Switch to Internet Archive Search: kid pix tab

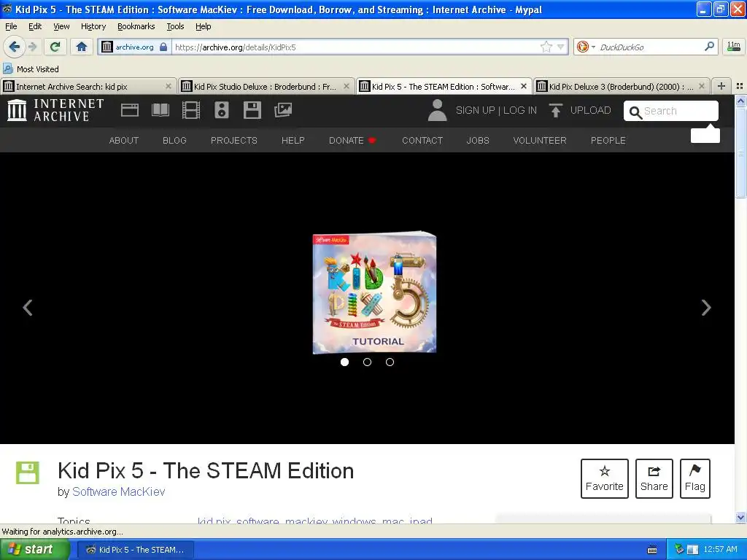point(88,86)
